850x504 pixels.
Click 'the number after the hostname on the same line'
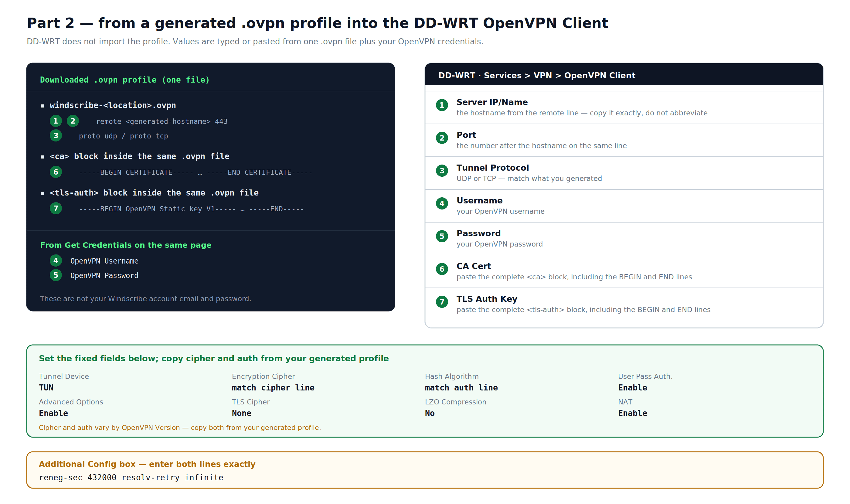(542, 146)
